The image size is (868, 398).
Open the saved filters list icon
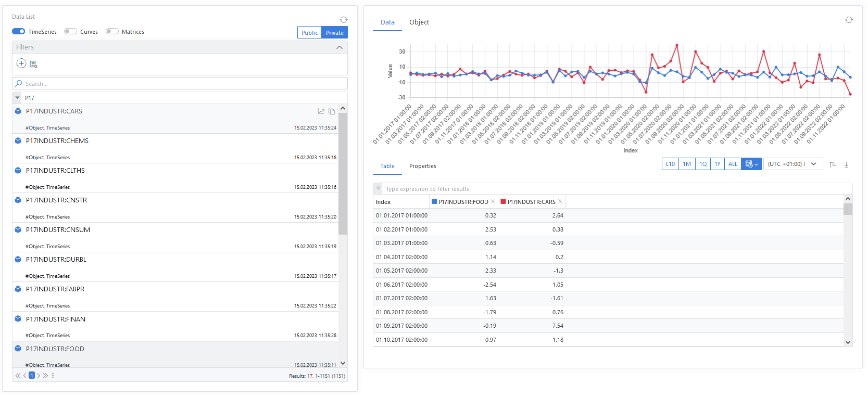point(34,65)
